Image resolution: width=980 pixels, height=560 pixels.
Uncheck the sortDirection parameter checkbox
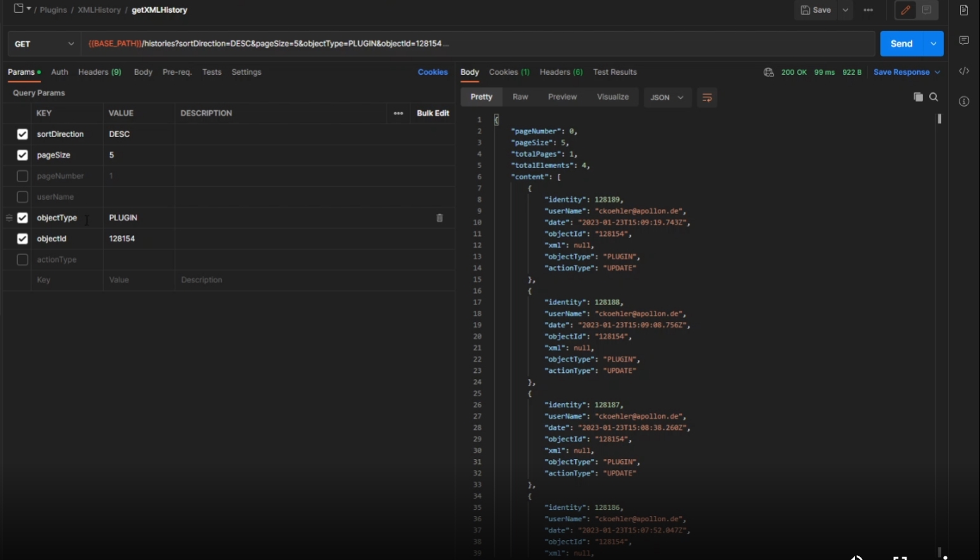point(23,134)
